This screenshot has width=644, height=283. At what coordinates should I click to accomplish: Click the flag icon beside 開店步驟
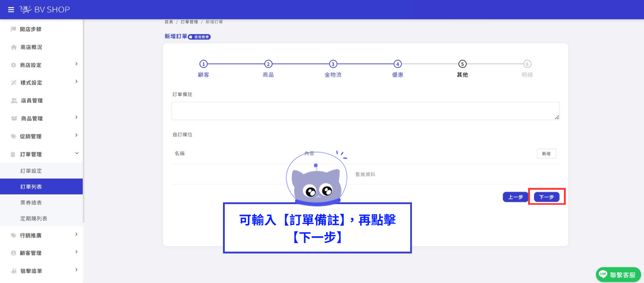click(14, 29)
